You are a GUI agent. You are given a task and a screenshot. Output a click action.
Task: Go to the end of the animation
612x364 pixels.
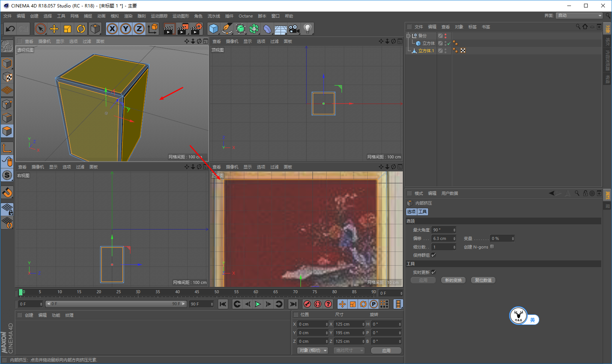point(294,304)
